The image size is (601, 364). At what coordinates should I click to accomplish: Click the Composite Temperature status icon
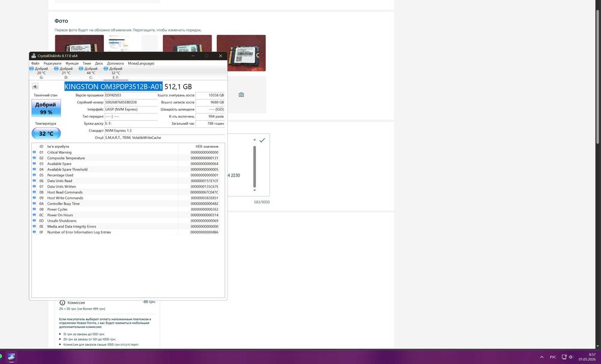[x=34, y=158]
